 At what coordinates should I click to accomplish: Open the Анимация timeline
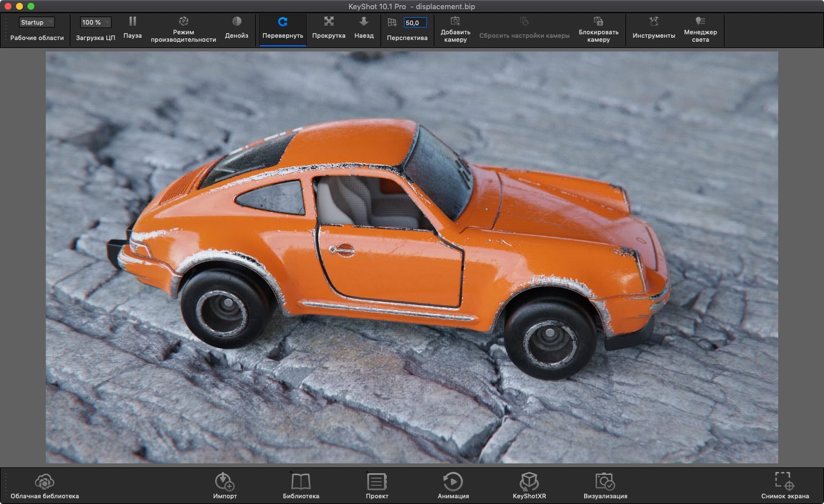point(453,484)
